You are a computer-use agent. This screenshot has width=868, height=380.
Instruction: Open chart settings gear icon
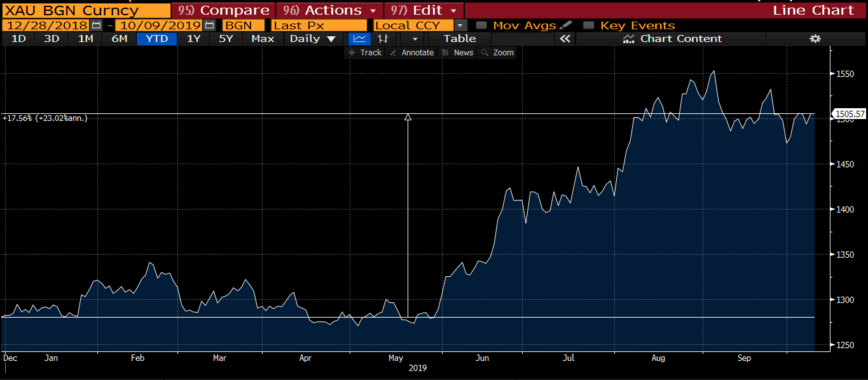815,39
